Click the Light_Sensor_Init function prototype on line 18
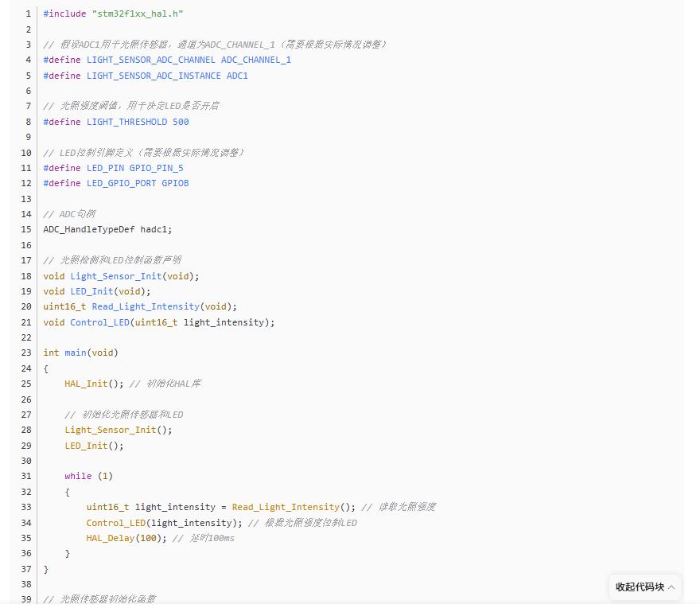The height and width of the screenshot is (608, 700). click(x=116, y=276)
